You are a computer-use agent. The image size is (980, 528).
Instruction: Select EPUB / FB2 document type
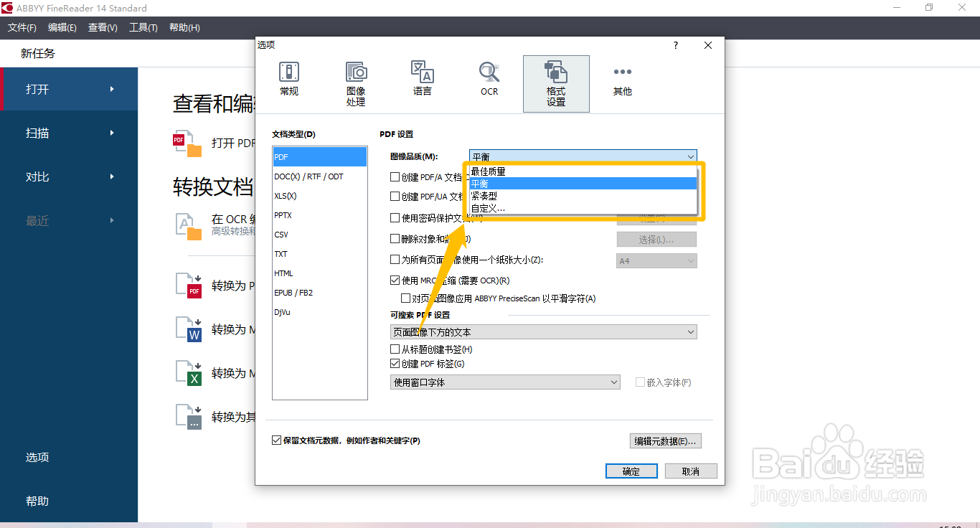(320, 293)
